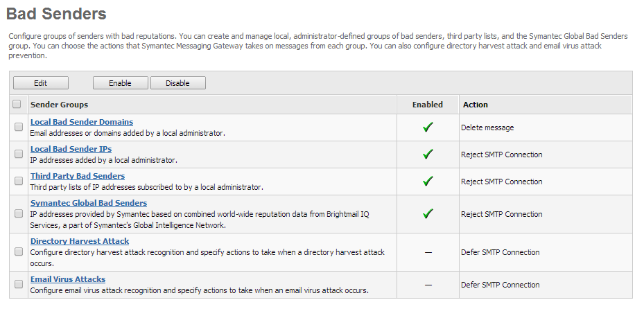644x309 pixels.
Task: Click the green checkmark for Local Bad Sender Domains
Action: click(x=428, y=127)
